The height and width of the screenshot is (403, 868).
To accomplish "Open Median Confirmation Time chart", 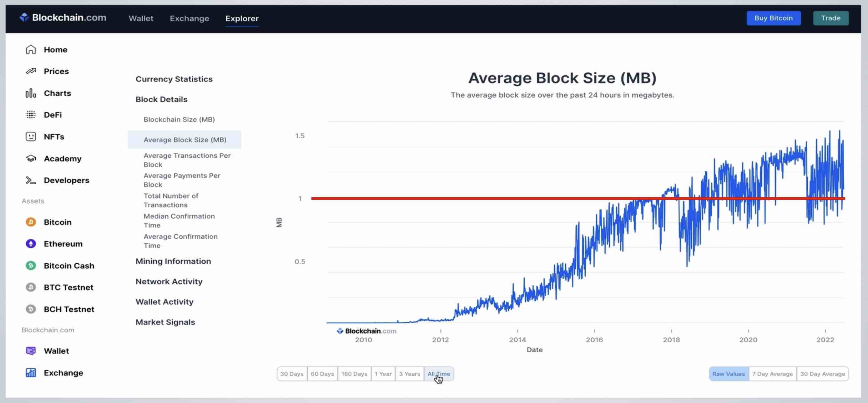I will point(179,221).
